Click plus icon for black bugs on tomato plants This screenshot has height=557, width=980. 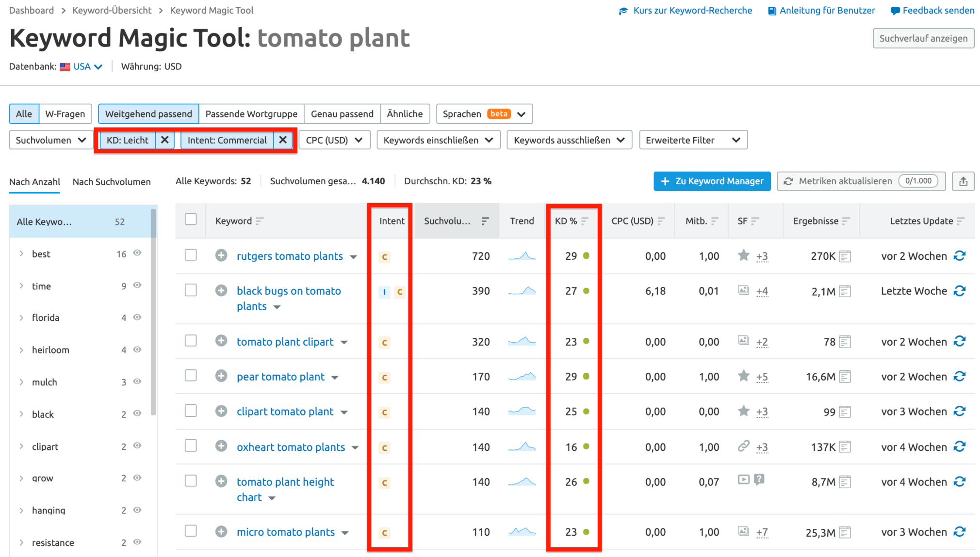(x=221, y=290)
